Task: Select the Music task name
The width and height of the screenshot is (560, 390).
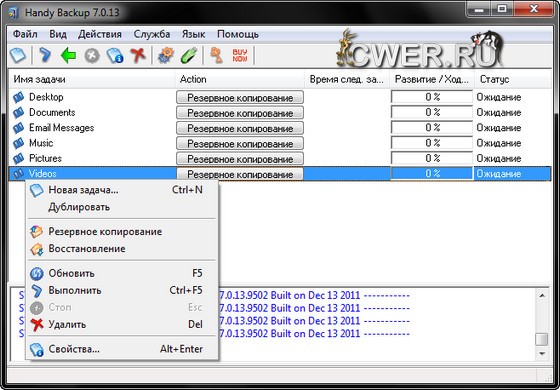Action: coord(41,143)
